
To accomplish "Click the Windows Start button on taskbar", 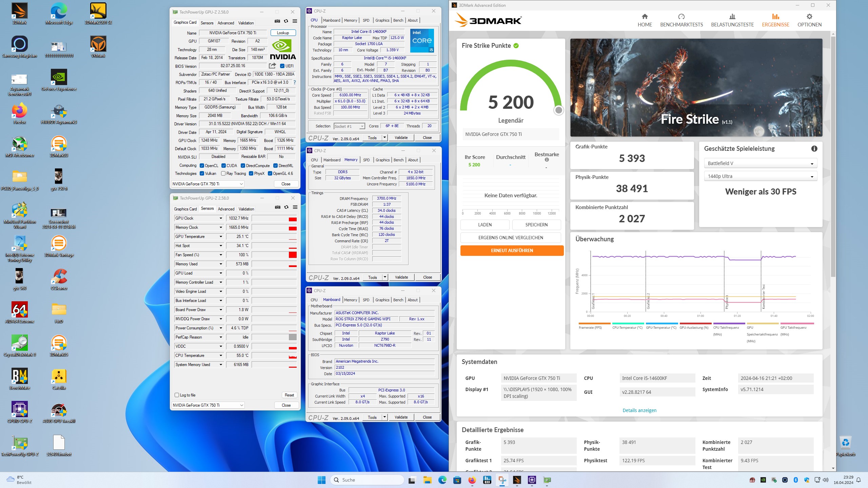I will [321, 480].
